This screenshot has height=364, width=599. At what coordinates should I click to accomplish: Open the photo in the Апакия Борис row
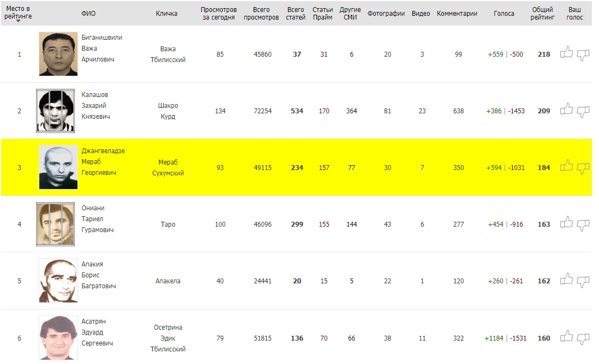point(58,281)
